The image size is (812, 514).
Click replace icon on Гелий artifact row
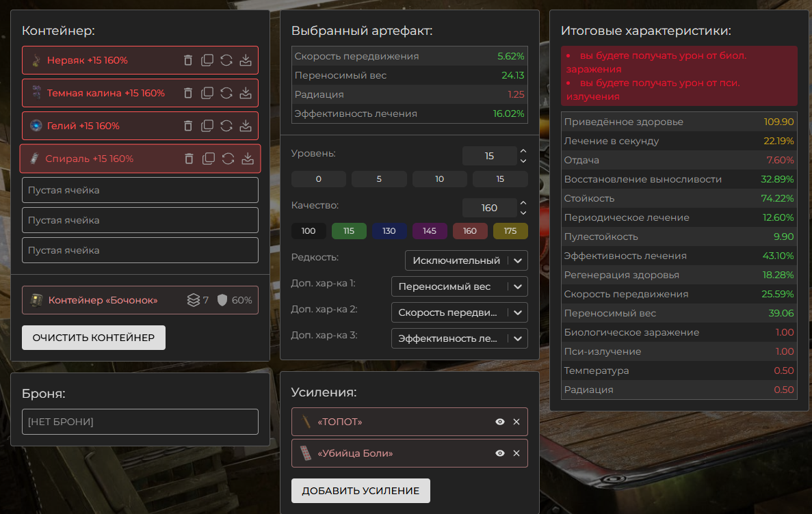(x=226, y=126)
